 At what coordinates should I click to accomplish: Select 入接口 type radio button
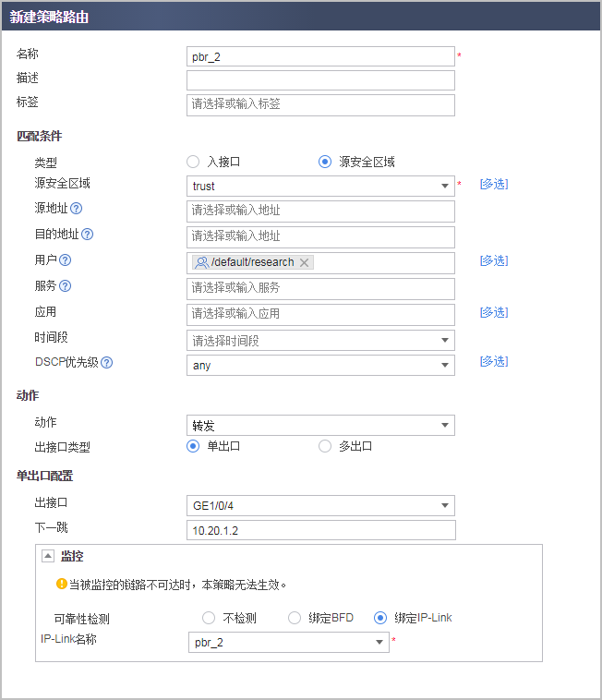[193, 162]
